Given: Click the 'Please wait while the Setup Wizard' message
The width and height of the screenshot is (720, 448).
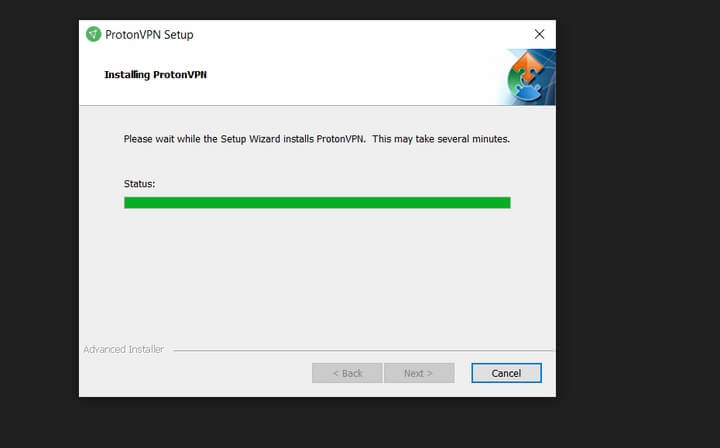Looking at the screenshot, I should click(316, 139).
